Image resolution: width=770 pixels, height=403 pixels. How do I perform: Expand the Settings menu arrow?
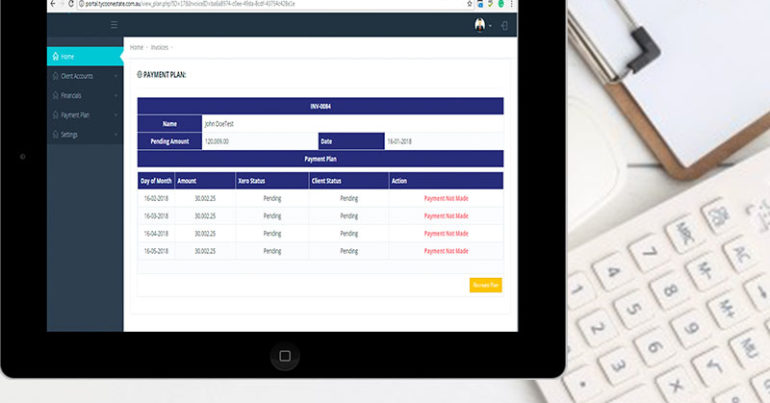coord(116,134)
